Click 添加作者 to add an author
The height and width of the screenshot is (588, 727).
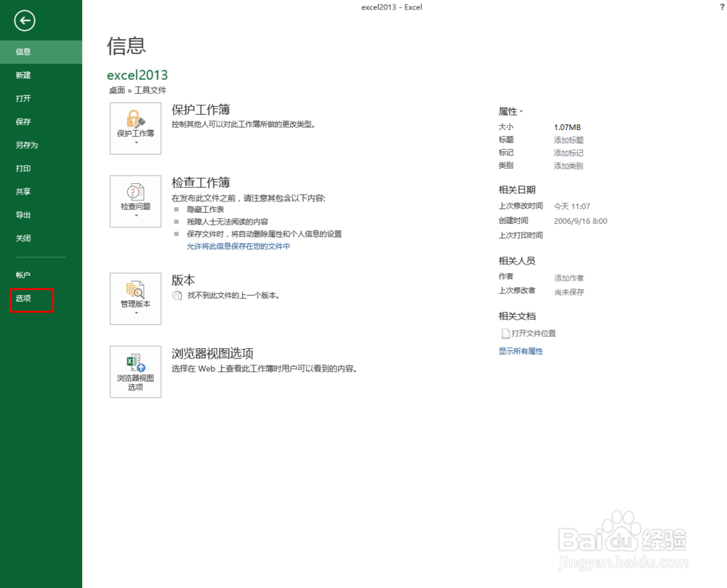568,277
